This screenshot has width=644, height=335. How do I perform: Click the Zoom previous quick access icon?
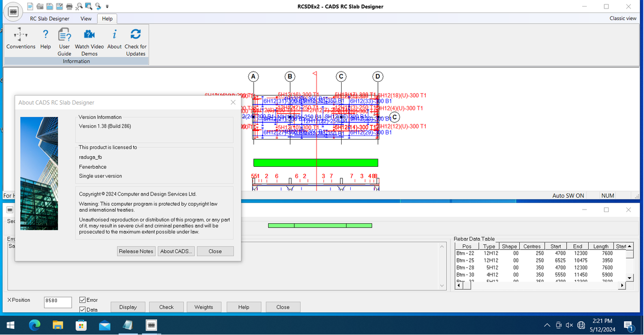[98, 7]
